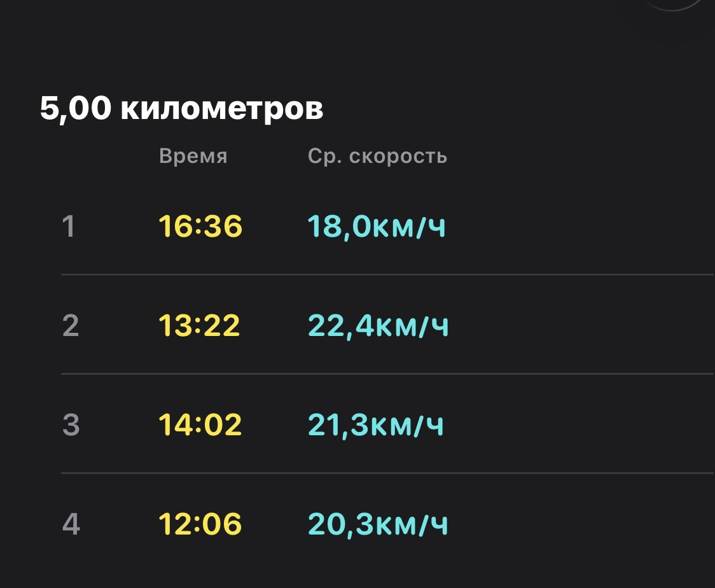Click the divider line below the 16:36 row
This screenshot has height=588, width=715.
387,275
